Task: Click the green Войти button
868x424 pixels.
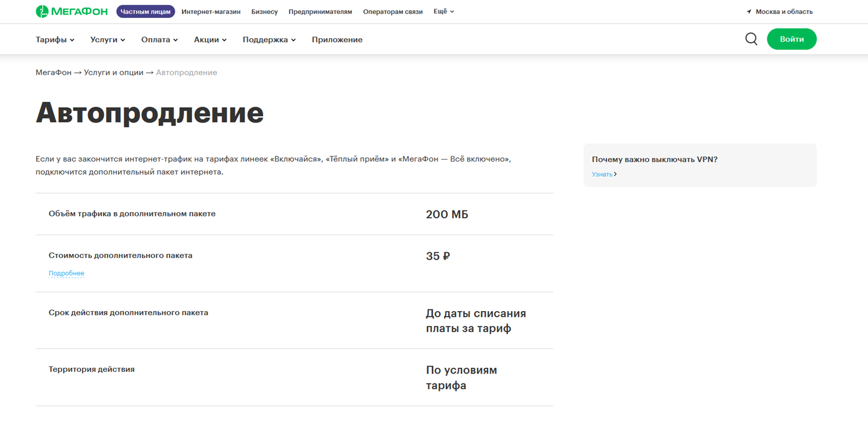Action: pyautogui.click(x=792, y=39)
